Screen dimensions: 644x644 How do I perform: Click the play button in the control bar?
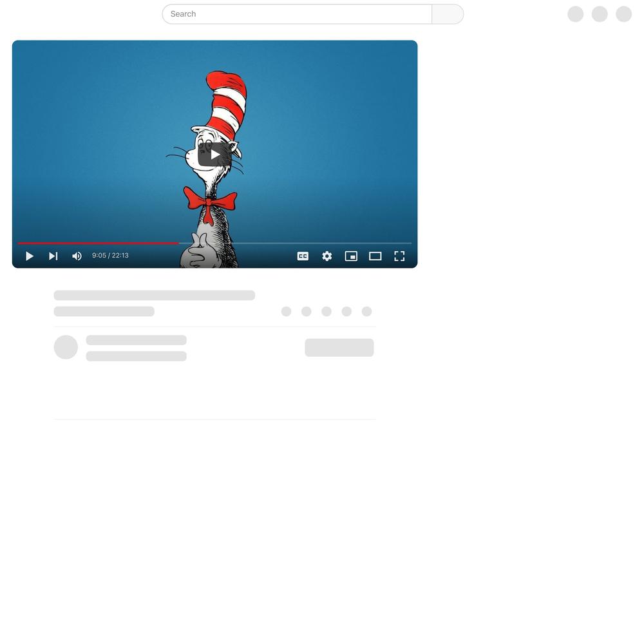click(29, 256)
